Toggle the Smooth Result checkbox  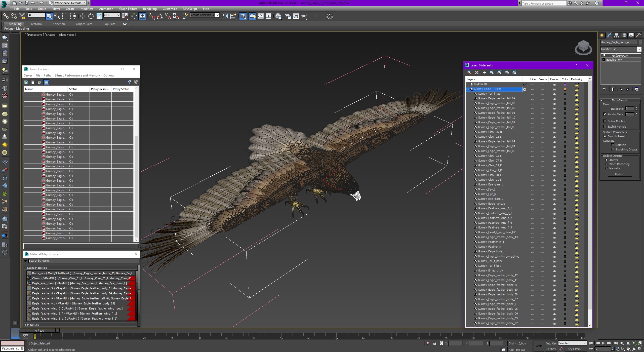605,136
